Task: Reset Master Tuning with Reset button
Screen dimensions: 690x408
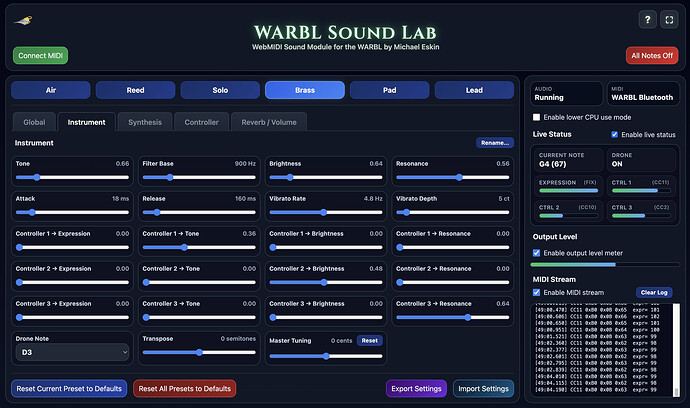Action: coord(369,340)
